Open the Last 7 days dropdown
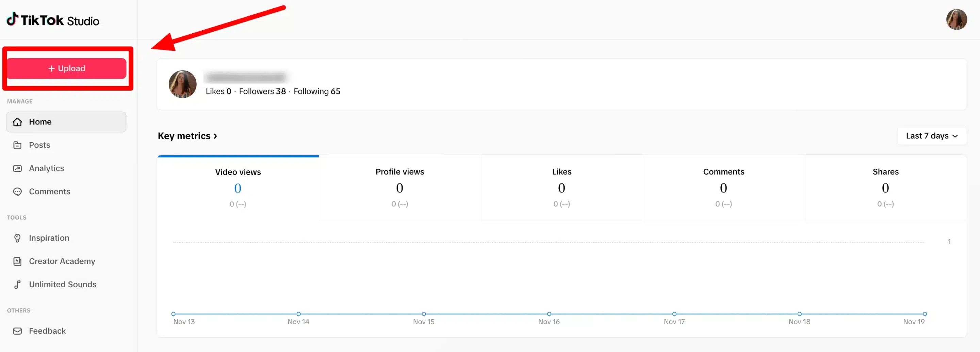The image size is (980, 352). [931, 136]
